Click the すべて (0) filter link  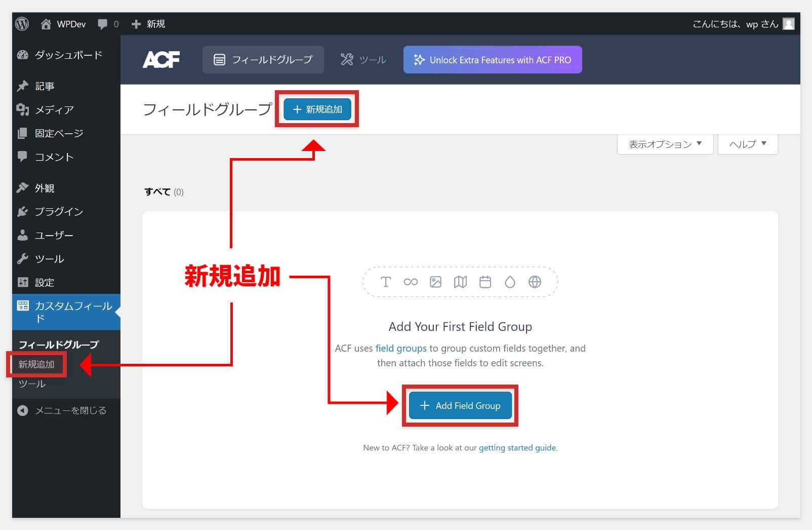pos(164,192)
